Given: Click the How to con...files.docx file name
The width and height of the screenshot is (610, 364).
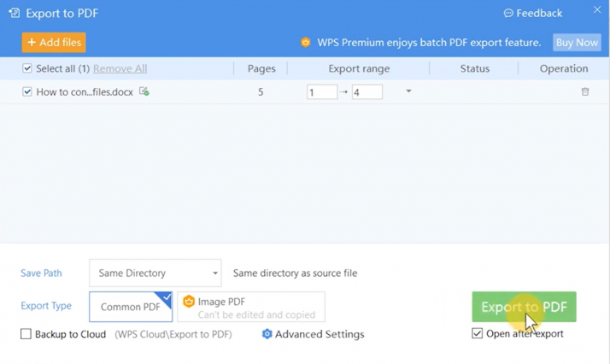Looking at the screenshot, I should point(85,91).
